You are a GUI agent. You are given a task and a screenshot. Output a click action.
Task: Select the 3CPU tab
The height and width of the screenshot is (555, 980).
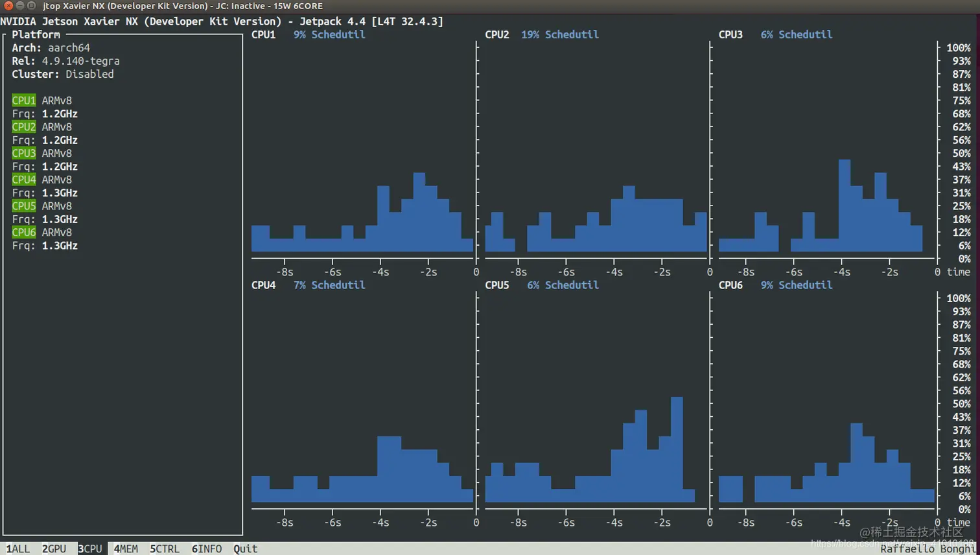90,549
